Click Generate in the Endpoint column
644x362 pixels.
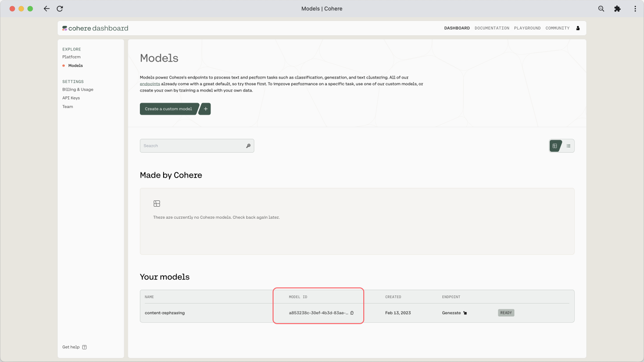[x=451, y=313]
